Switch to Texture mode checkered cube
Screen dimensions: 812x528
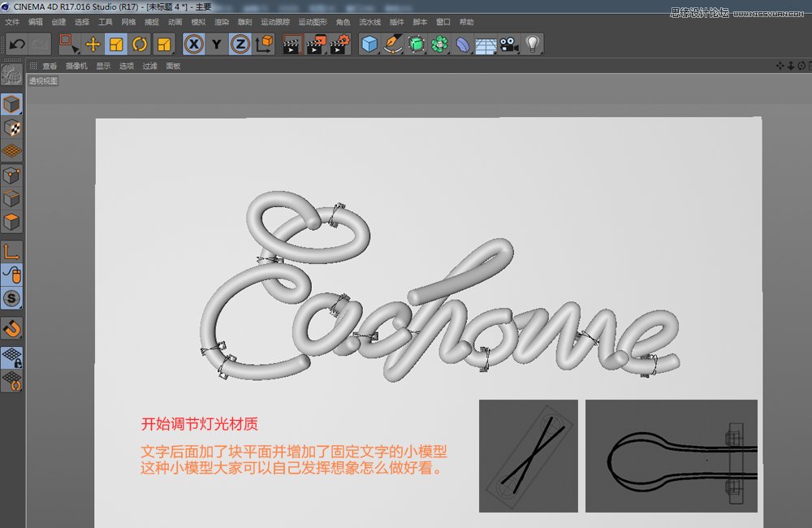[x=11, y=128]
